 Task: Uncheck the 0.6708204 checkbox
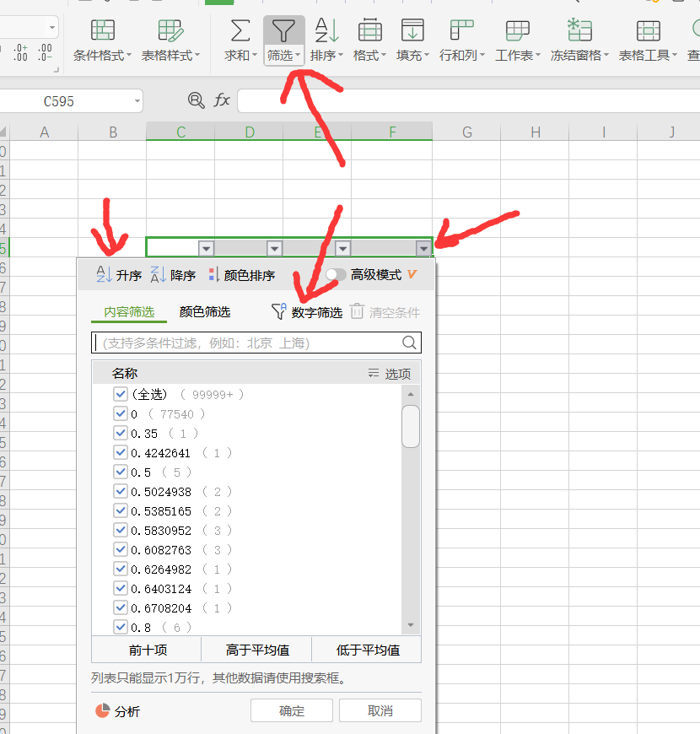point(121,607)
